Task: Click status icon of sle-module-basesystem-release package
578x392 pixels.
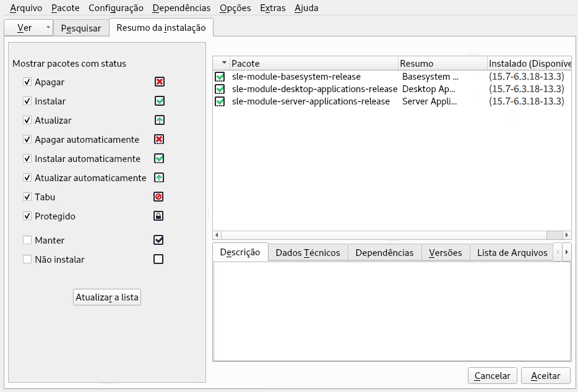Action: 220,77
